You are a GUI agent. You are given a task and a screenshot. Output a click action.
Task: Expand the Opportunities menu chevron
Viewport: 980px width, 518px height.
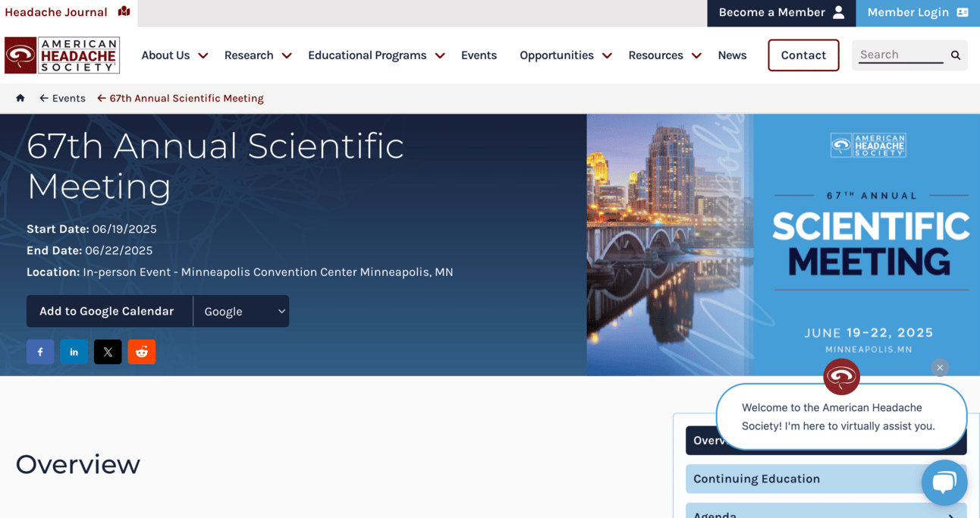(607, 55)
